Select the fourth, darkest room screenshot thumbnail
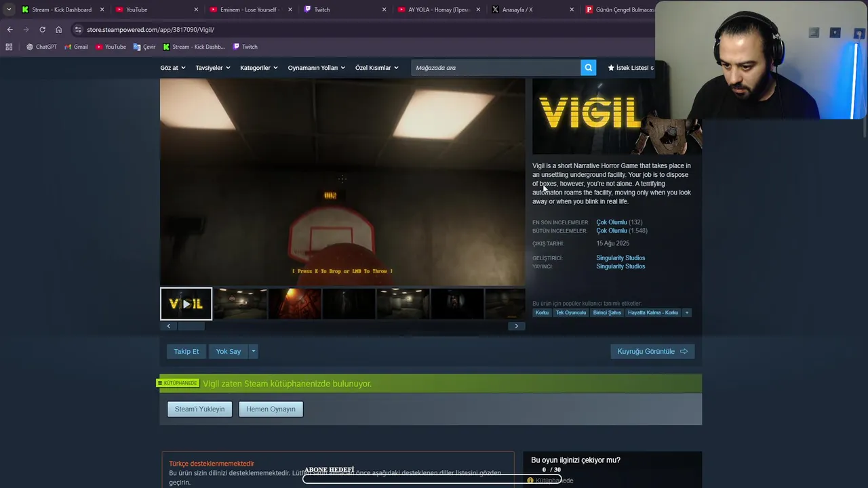 349,304
